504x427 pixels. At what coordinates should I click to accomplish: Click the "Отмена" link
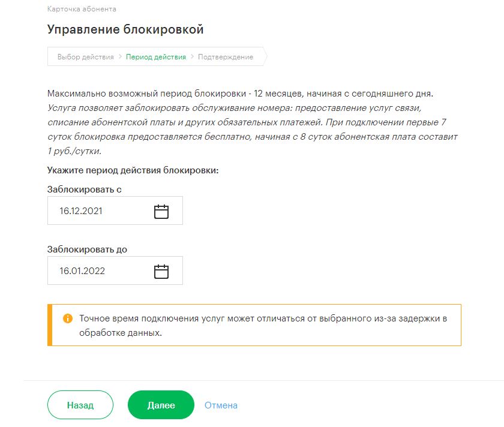pyautogui.click(x=221, y=405)
